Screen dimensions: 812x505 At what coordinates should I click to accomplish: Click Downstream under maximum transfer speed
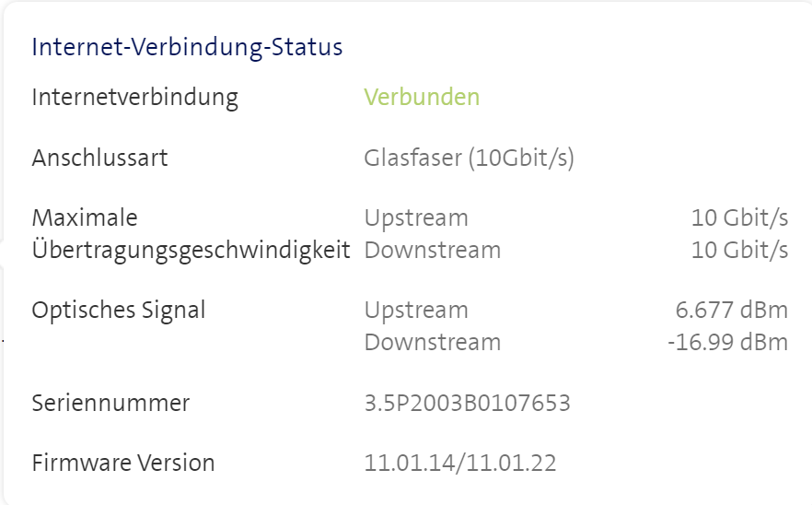433,250
